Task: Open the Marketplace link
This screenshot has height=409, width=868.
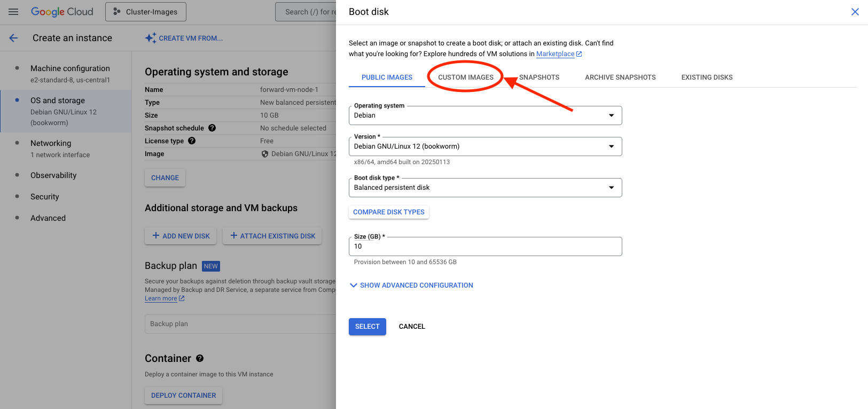Action: tap(556, 54)
